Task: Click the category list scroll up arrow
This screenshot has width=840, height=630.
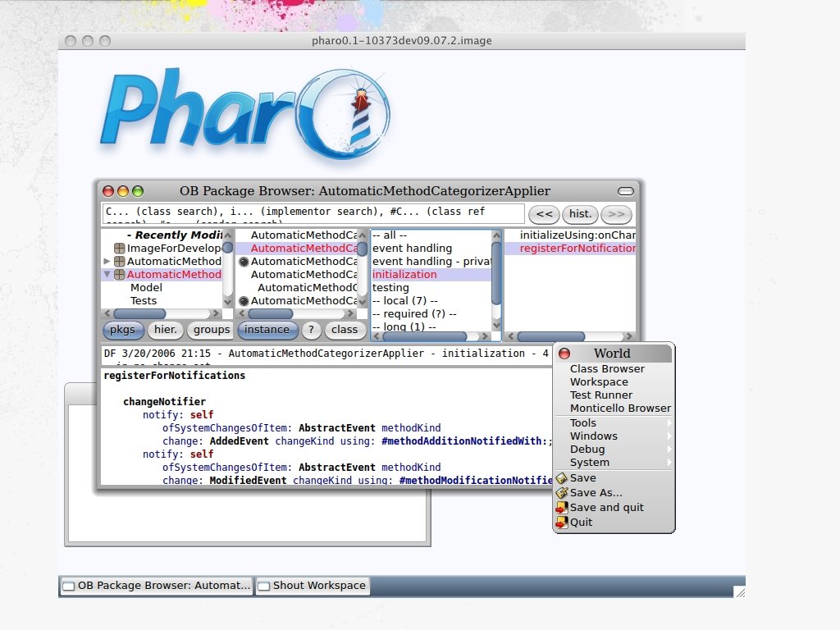Action: click(x=496, y=235)
